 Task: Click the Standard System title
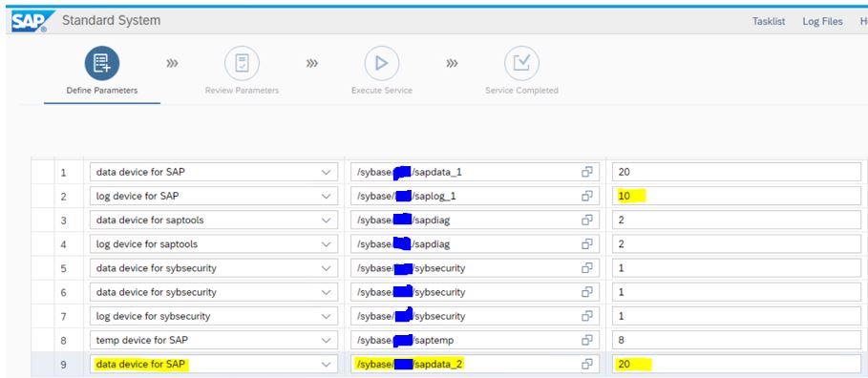point(112,20)
